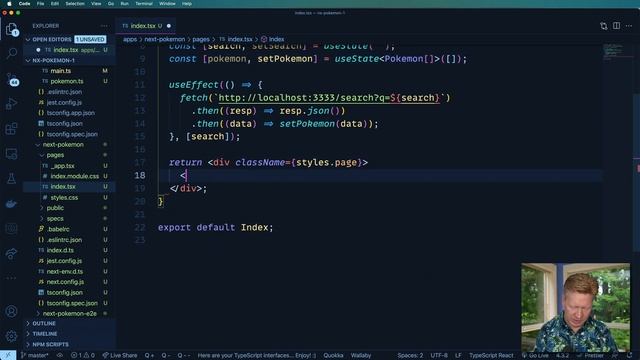Click the master* branch in status bar
Viewport: 640px width, 360px height.
pyautogui.click(x=34, y=356)
